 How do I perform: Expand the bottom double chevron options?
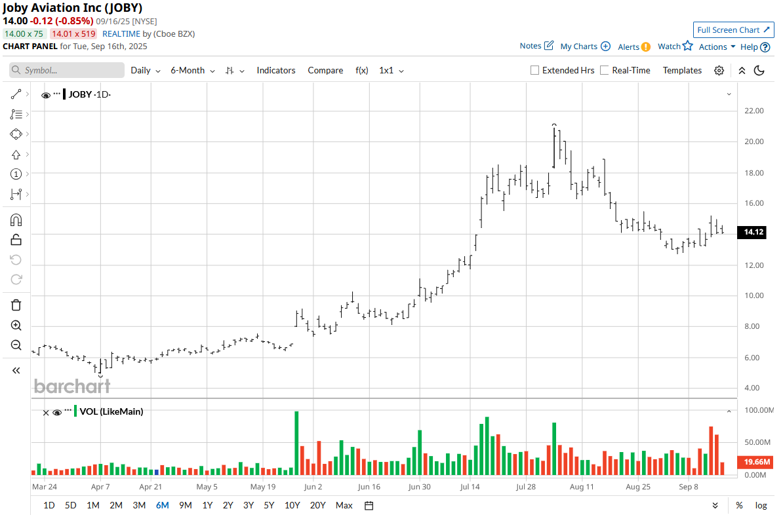coord(715,506)
